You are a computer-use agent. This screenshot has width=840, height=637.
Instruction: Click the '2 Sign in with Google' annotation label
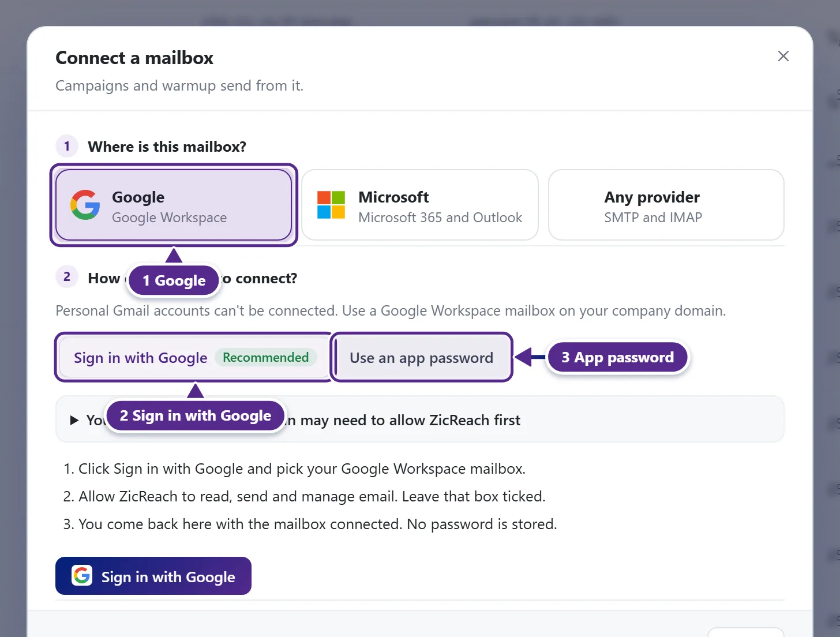pos(196,415)
